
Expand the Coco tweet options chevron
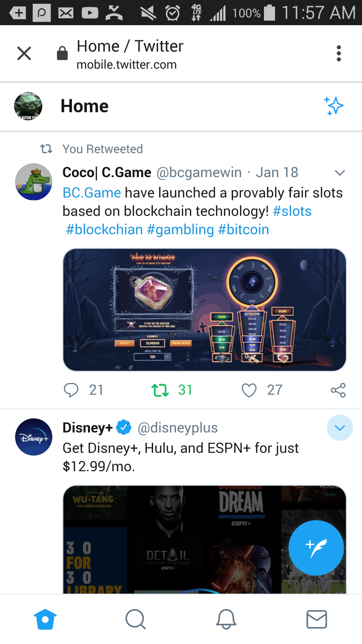(339, 173)
